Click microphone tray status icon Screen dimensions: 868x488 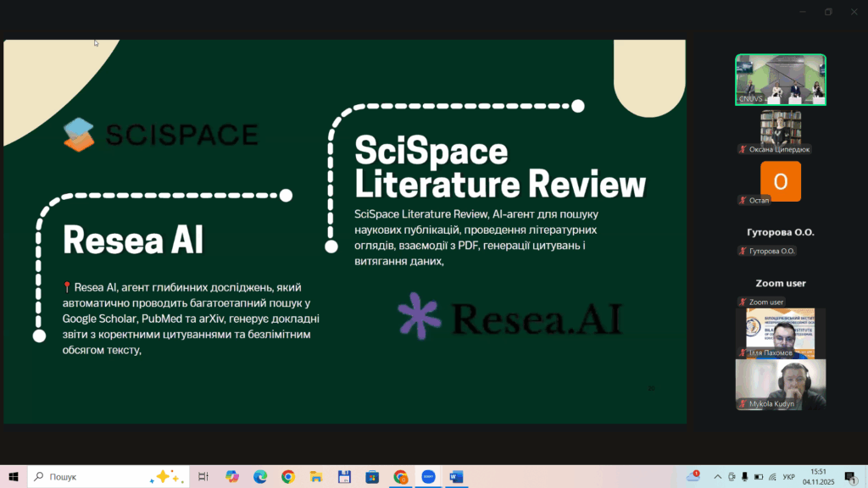click(x=745, y=477)
